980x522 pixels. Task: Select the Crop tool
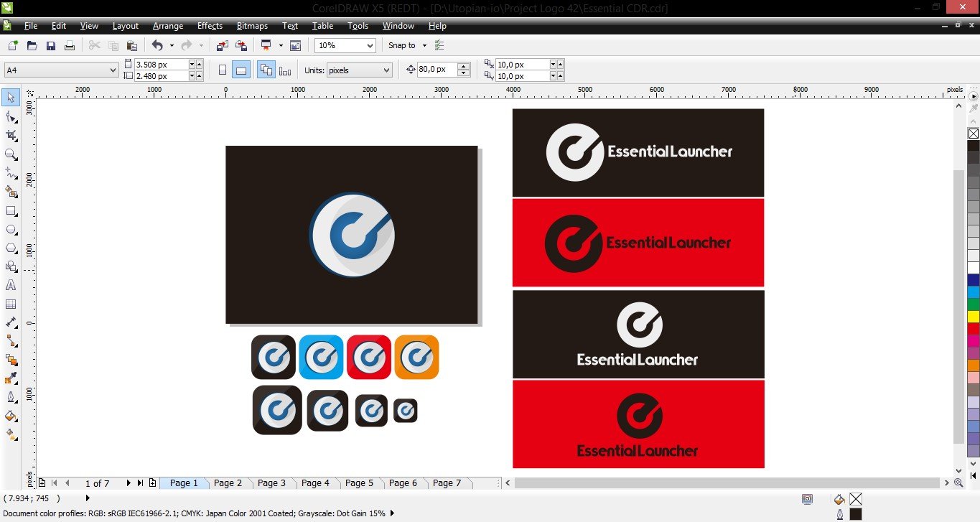pos(11,136)
